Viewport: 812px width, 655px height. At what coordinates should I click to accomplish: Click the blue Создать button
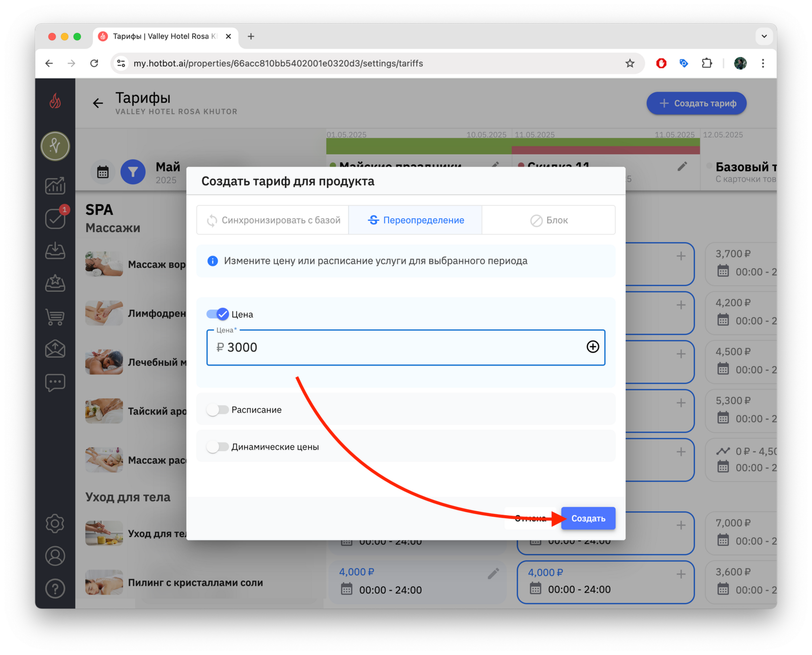588,518
